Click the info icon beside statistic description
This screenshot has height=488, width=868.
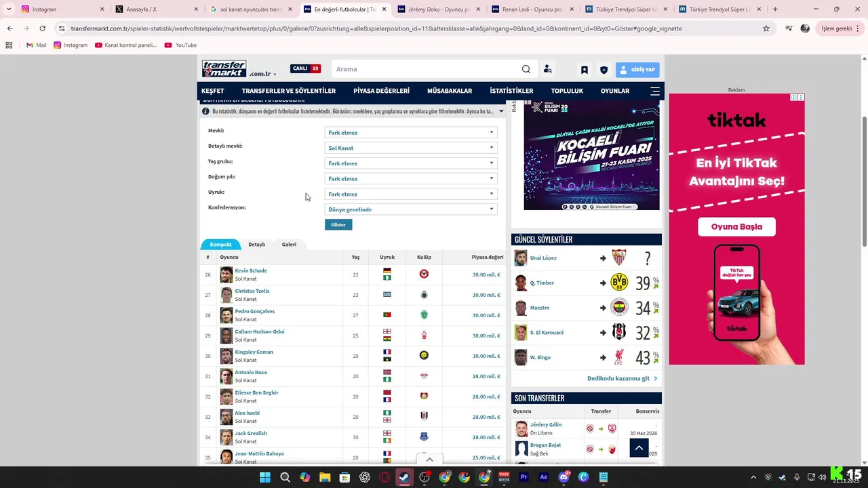(x=205, y=111)
